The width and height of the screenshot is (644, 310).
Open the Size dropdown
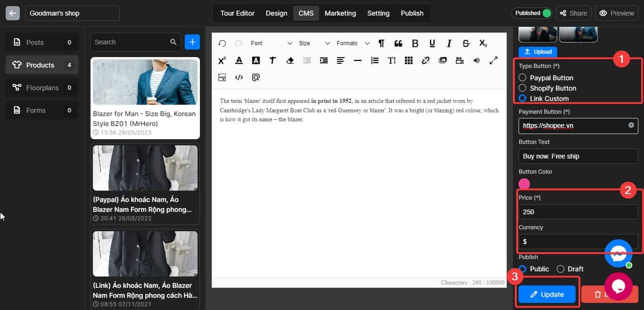pos(314,43)
